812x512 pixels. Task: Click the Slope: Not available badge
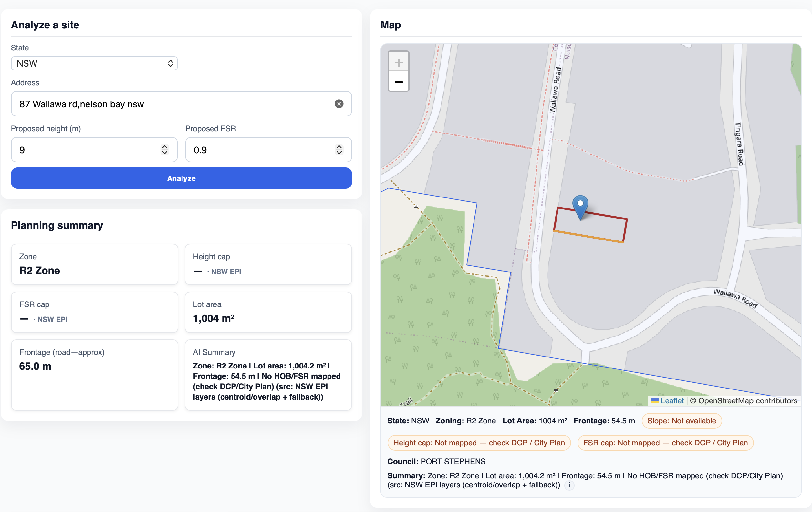click(x=682, y=421)
